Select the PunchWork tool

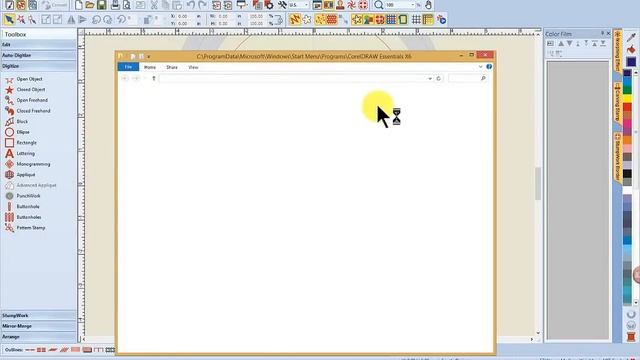click(22, 196)
